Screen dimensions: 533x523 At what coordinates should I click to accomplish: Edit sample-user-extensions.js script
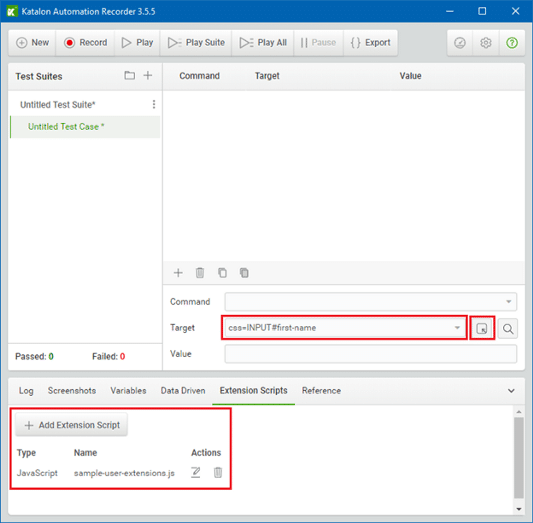click(195, 473)
